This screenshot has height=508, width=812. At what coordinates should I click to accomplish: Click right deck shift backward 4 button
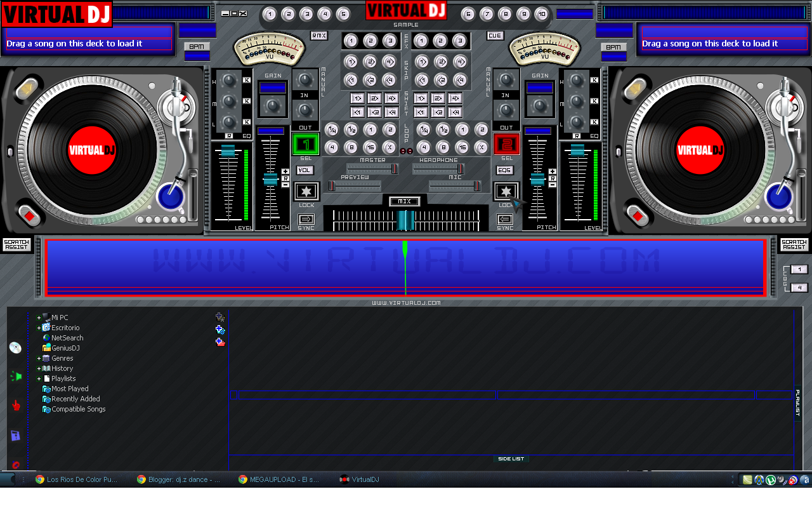tap(455, 112)
